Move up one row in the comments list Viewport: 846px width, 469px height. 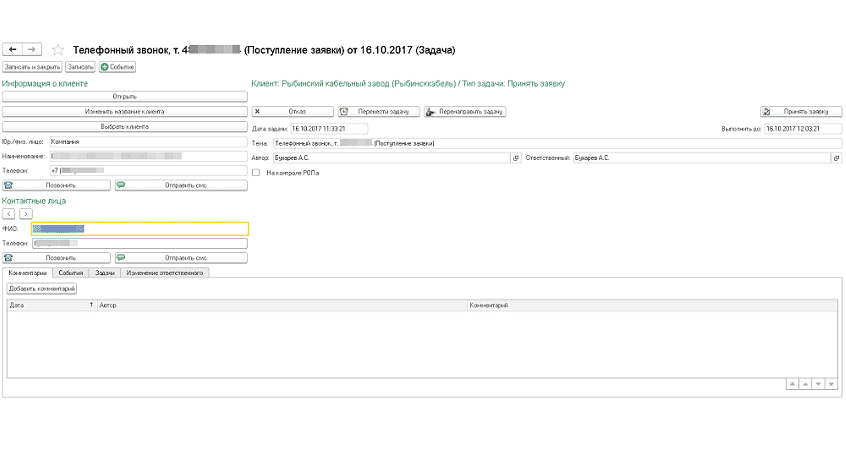point(805,384)
